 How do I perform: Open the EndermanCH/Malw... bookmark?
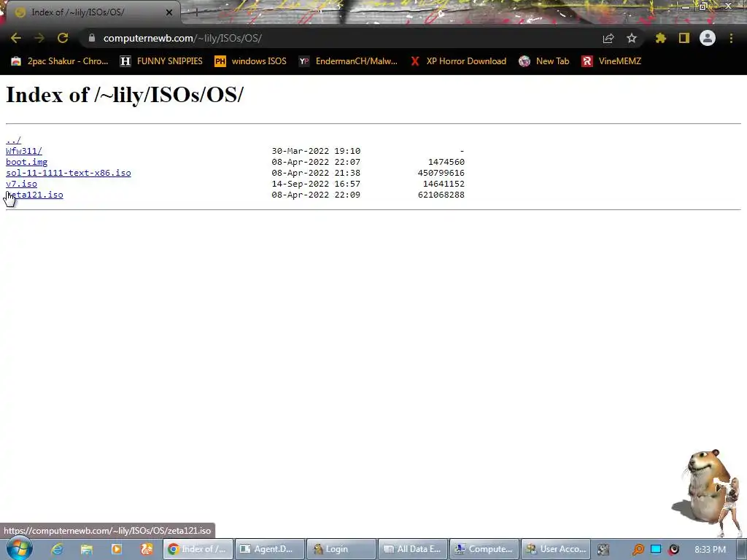tap(348, 61)
